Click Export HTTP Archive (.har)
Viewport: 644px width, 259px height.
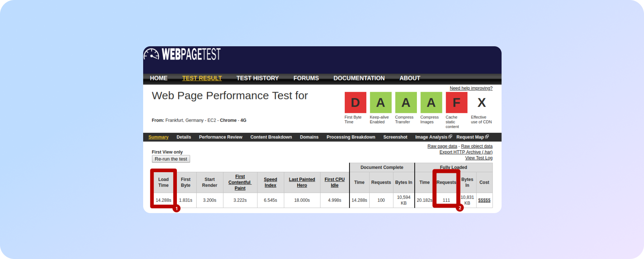pyautogui.click(x=466, y=152)
